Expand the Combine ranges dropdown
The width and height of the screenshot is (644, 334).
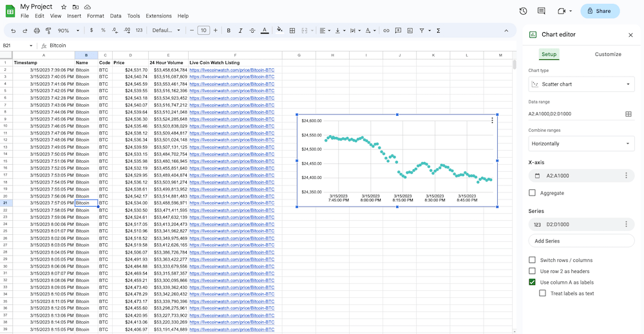tap(581, 144)
